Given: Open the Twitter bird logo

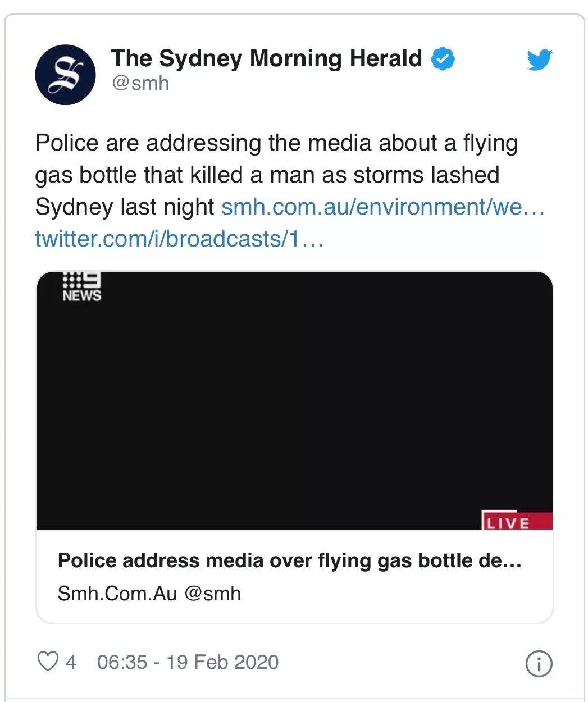Looking at the screenshot, I should point(539,60).
